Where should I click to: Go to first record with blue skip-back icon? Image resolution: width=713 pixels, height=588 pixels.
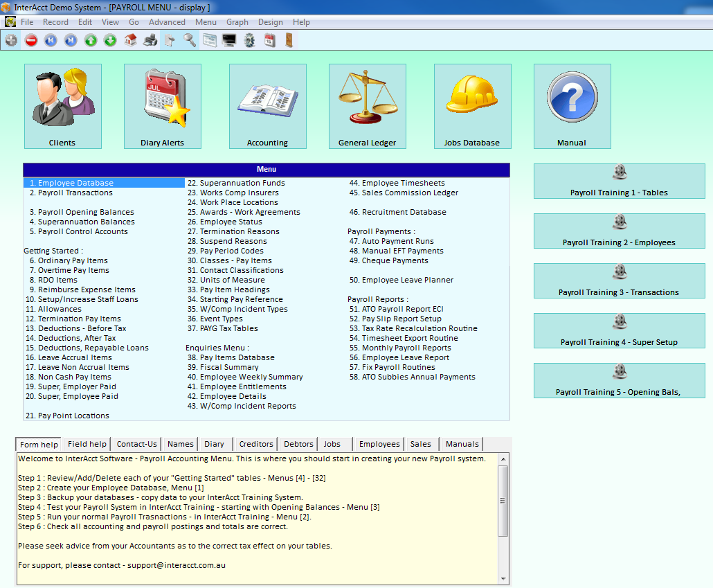(x=51, y=40)
